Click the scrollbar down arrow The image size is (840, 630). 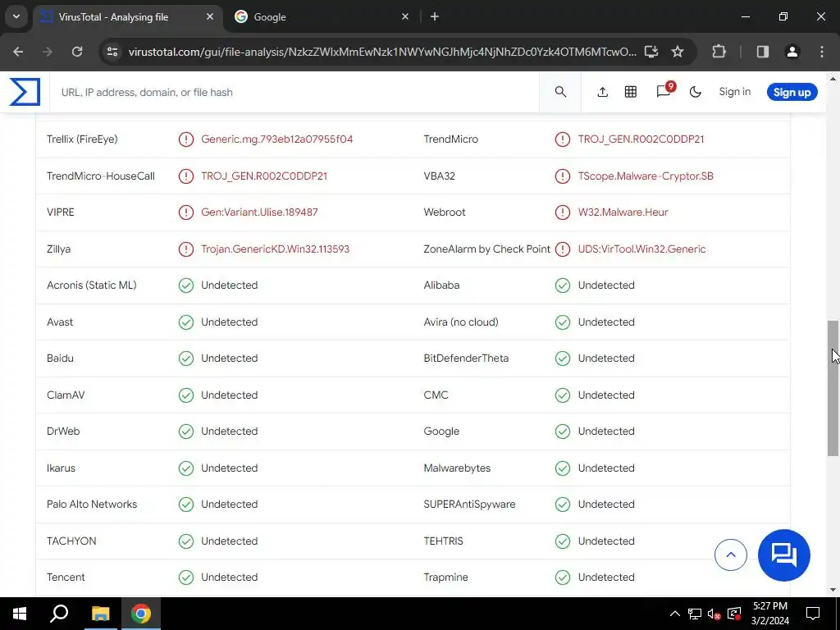833,589
